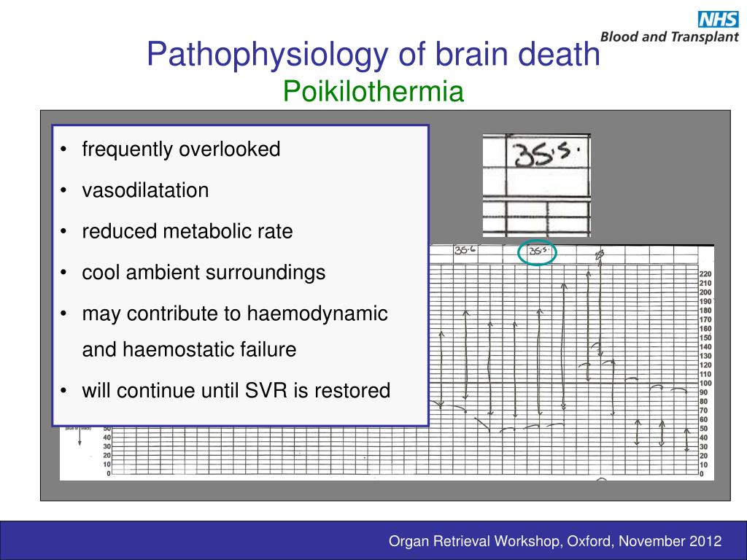Screen dimensions: 747x560
Task: Click the 'vasodilatation' bullet point
Action: (145, 190)
